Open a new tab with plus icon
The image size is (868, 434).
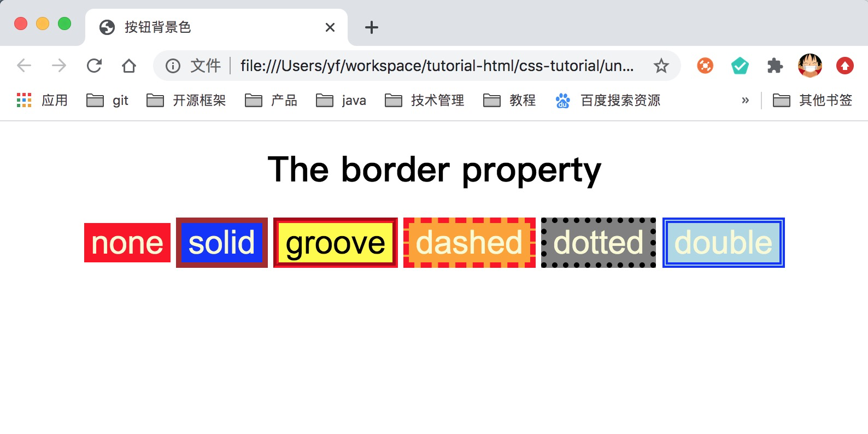pyautogui.click(x=372, y=27)
